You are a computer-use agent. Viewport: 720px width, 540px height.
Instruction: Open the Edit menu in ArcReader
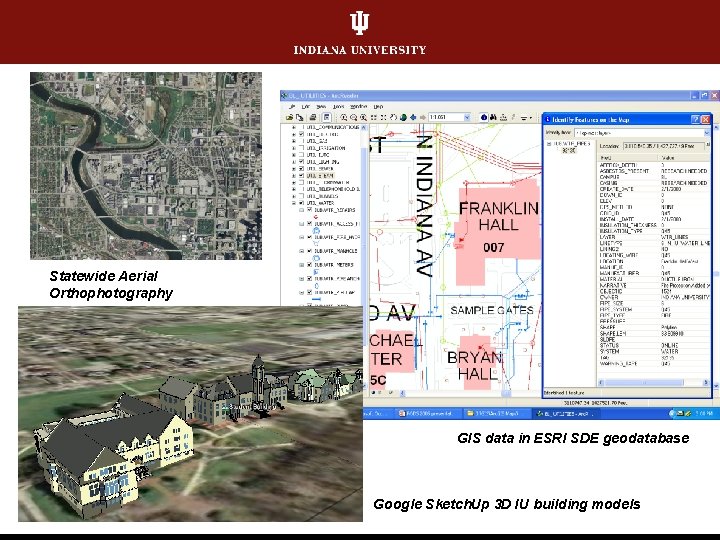tap(306, 107)
